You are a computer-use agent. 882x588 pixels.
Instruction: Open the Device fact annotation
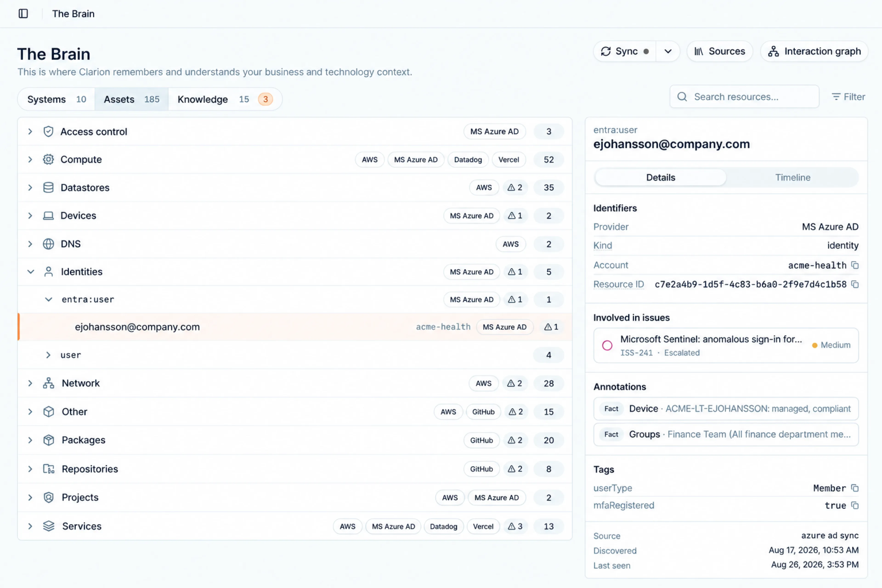726,409
